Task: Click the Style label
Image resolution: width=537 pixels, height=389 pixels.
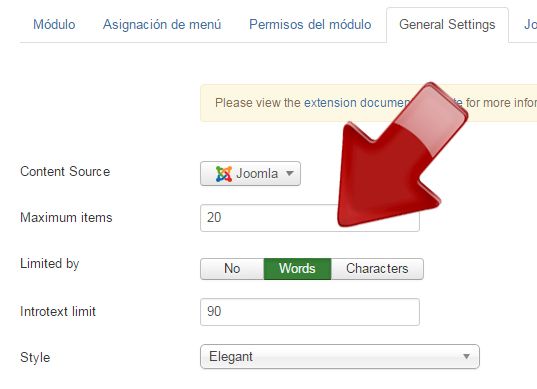Action: pyautogui.click(x=35, y=358)
